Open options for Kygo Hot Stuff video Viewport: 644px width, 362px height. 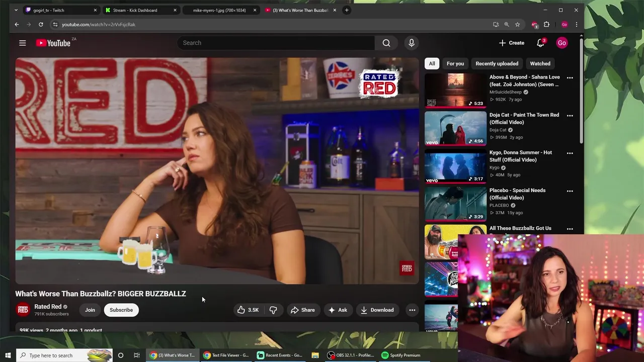click(x=570, y=153)
